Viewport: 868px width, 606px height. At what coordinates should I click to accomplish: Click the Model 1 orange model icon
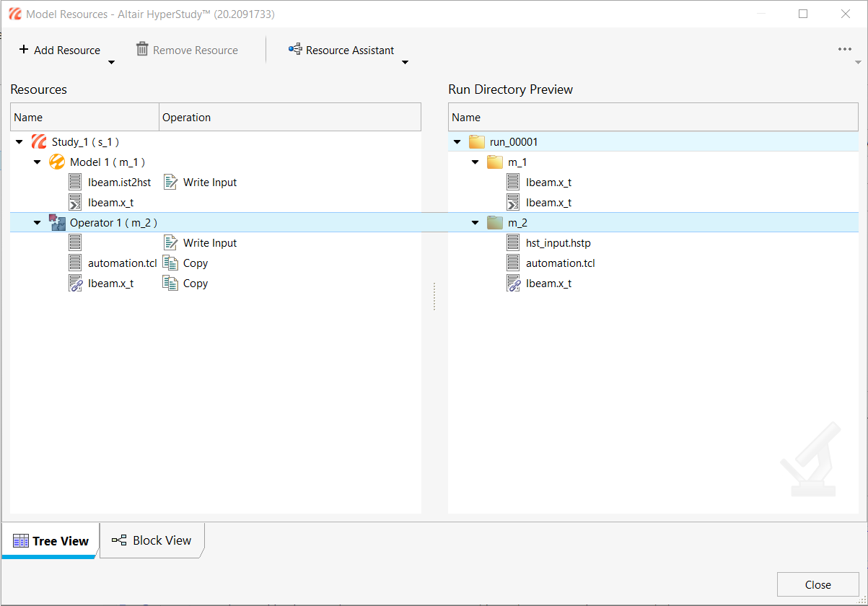[x=57, y=162]
